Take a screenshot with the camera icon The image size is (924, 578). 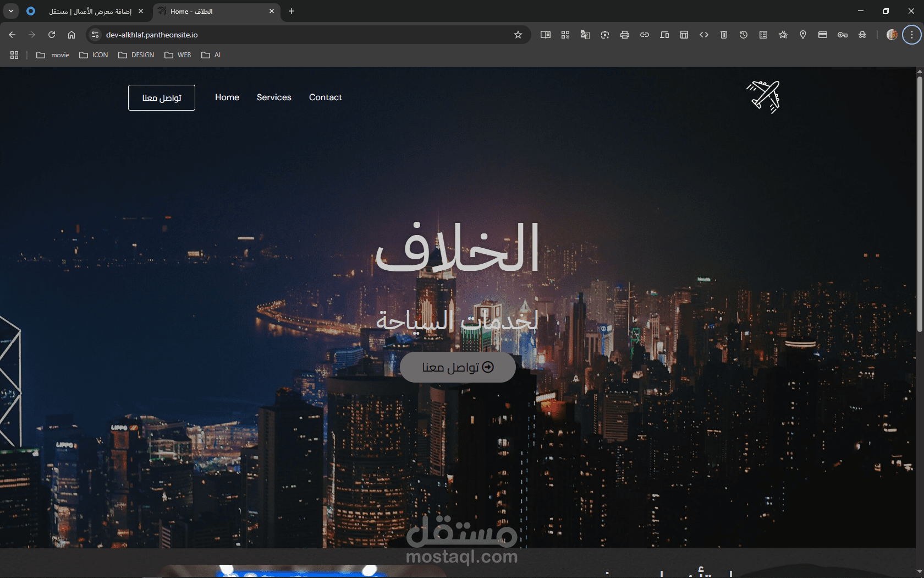click(605, 35)
